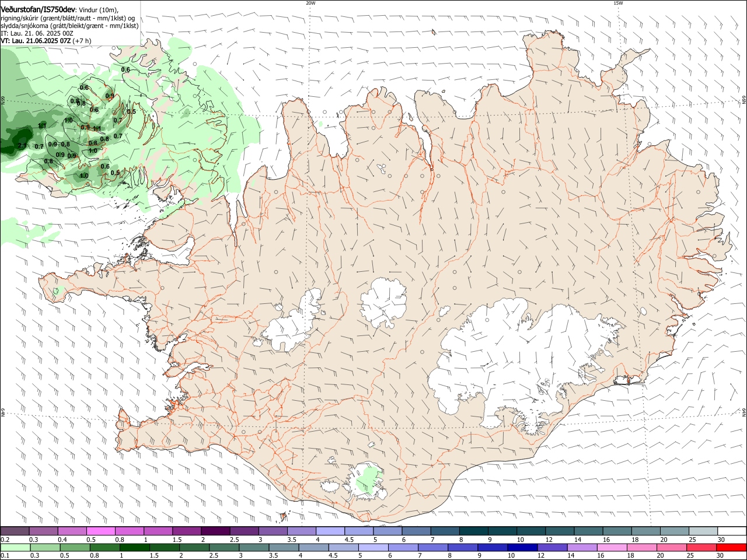Viewport: 747px width, 560px height.
Task: Select the dark teal swatch labeled 8 in top row
Action: [x=473, y=531]
